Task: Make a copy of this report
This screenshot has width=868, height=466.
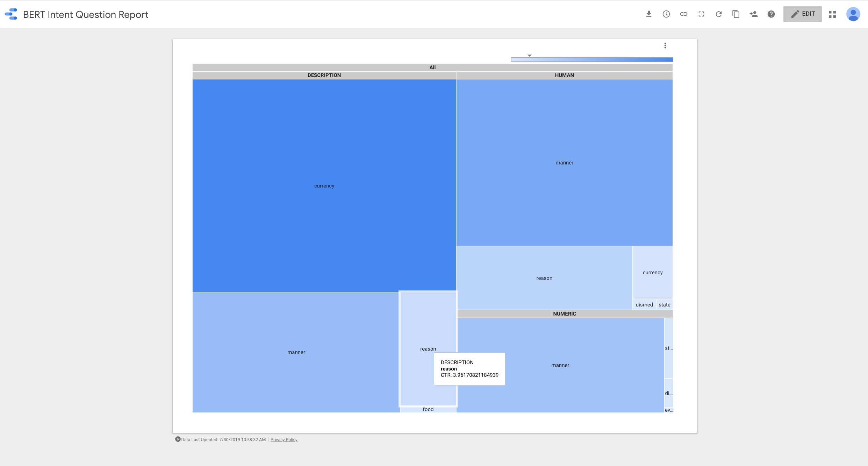Action: (x=736, y=14)
